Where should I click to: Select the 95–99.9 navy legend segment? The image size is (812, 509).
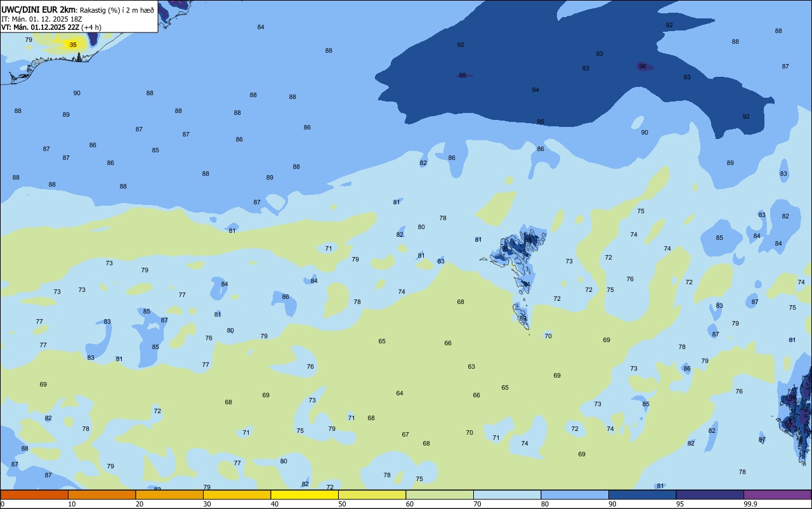pyautogui.click(x=710, y=494)
